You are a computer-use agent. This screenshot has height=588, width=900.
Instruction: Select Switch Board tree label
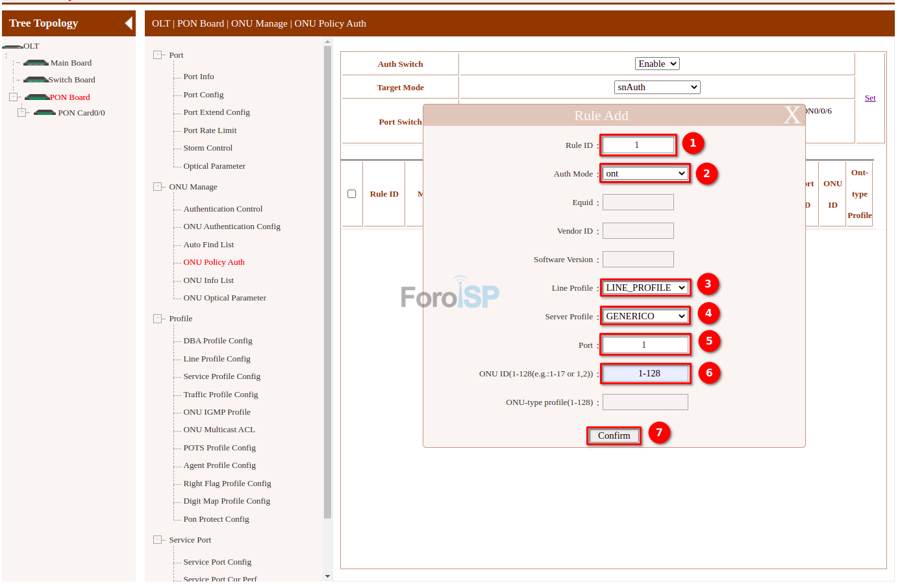71,80
